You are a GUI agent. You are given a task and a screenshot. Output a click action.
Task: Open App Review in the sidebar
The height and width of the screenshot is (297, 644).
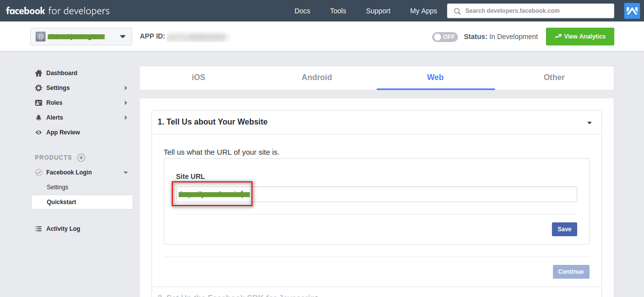pyautogui.click(x=63, y=132)
